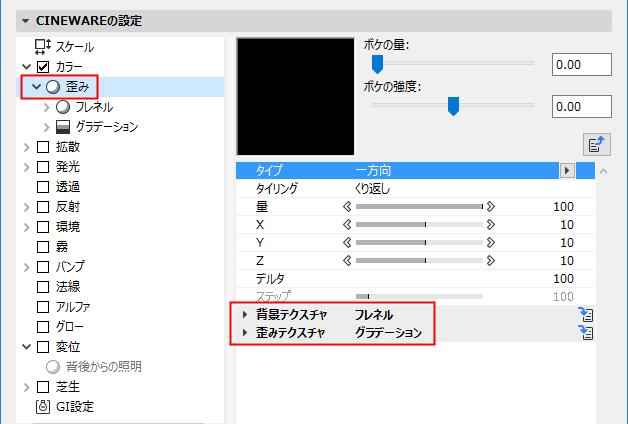Expand the 歪みテクスチャ row triangle
Viewport: 628px width, 424px height.
click(245, 332)
